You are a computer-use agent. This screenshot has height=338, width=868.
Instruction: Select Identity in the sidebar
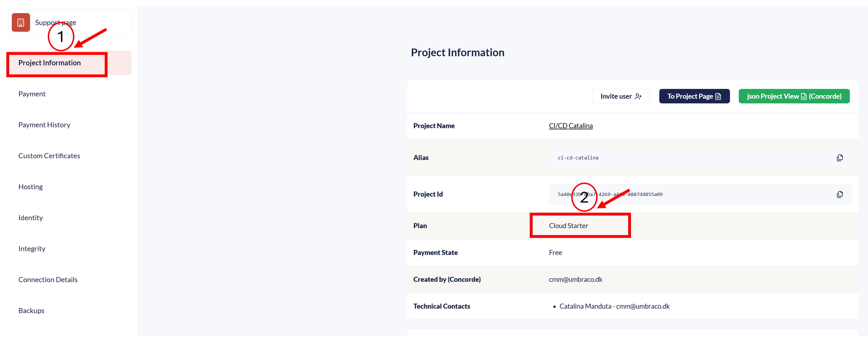31,218
